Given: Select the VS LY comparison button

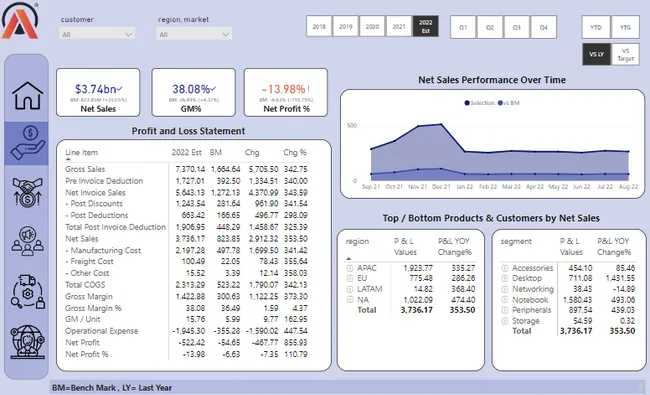Looking at the screenshot, I should click(x=597, y=54).
